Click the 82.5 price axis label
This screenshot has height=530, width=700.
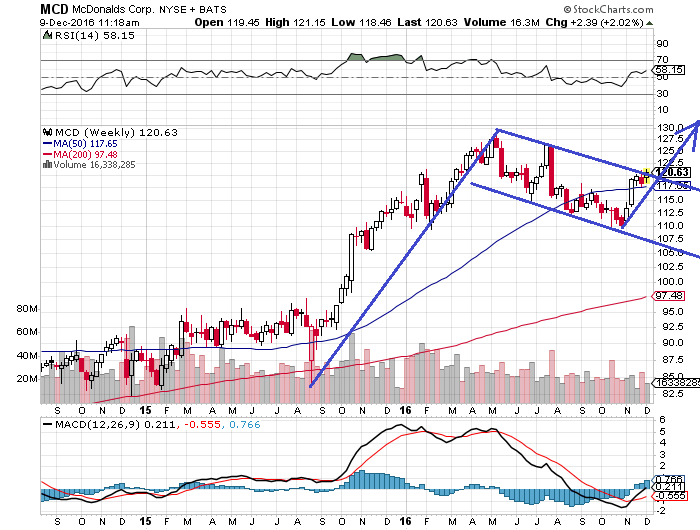(x=673, y=394)
